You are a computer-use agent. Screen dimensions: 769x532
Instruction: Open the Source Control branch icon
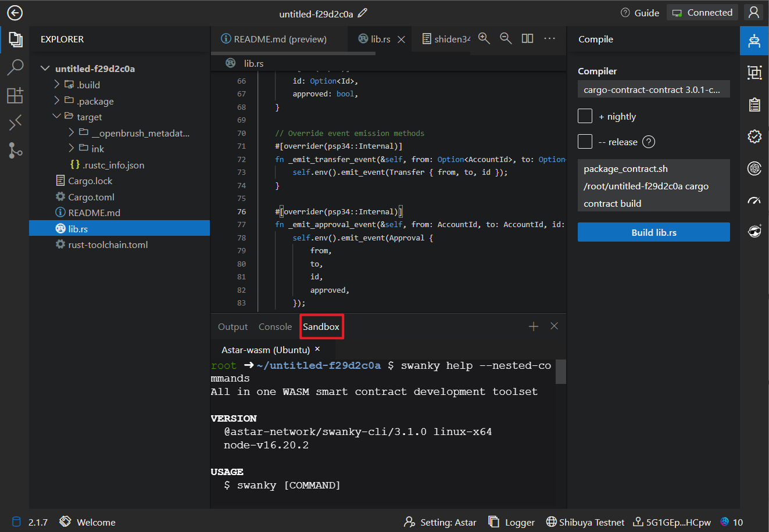coord(15,150)
